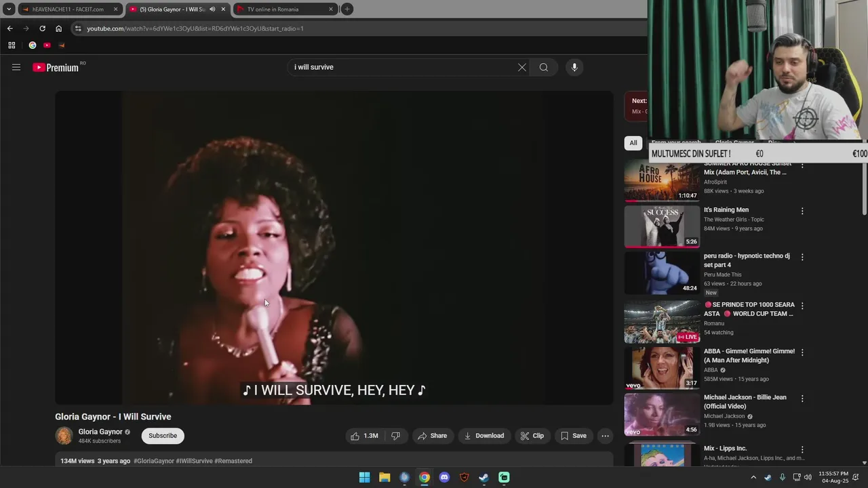Viewport: 868px width, 488px height.
Task: Open options for Afro House mix
Action: coord(802,165)
